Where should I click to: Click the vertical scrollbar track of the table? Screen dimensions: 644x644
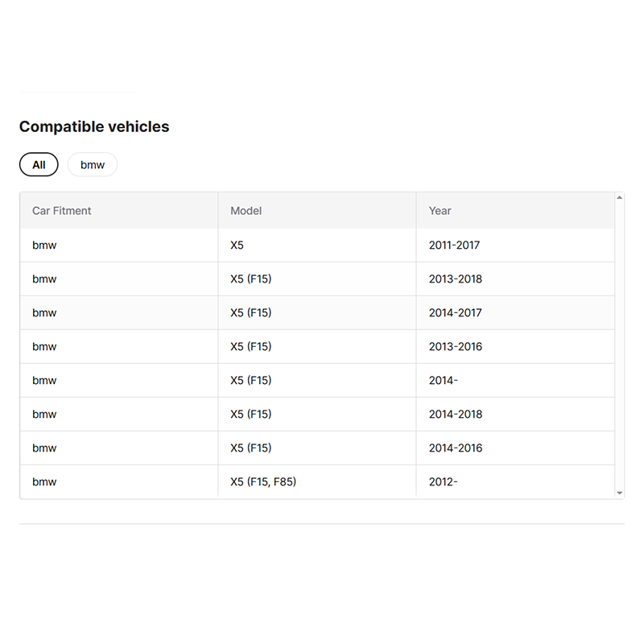coord(619,345)
